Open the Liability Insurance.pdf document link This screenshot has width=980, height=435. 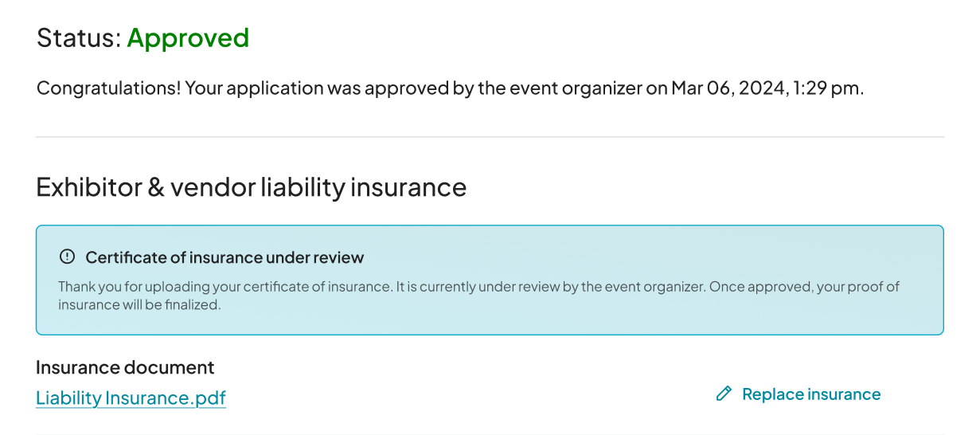click(131, 398)
